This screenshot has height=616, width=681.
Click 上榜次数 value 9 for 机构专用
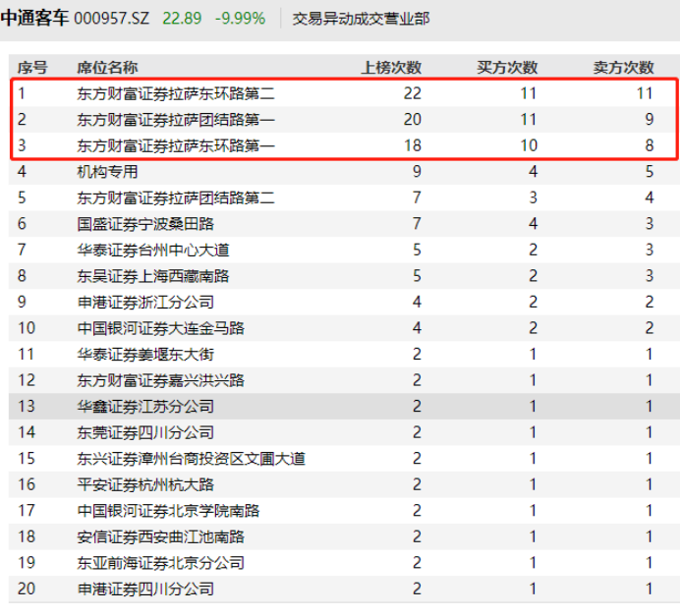(x=417, y=172)
